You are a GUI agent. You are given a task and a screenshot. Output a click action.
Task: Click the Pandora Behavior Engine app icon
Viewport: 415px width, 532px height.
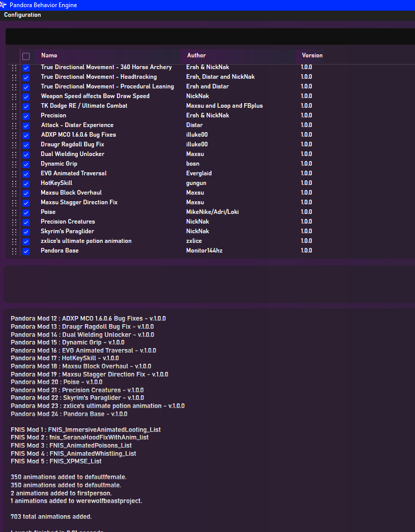[4, 5]
